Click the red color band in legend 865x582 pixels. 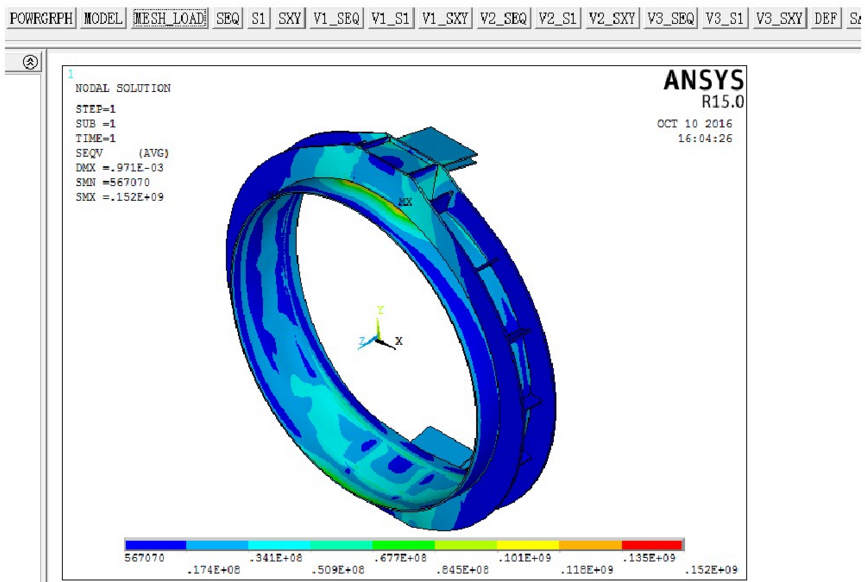[652, 545]
